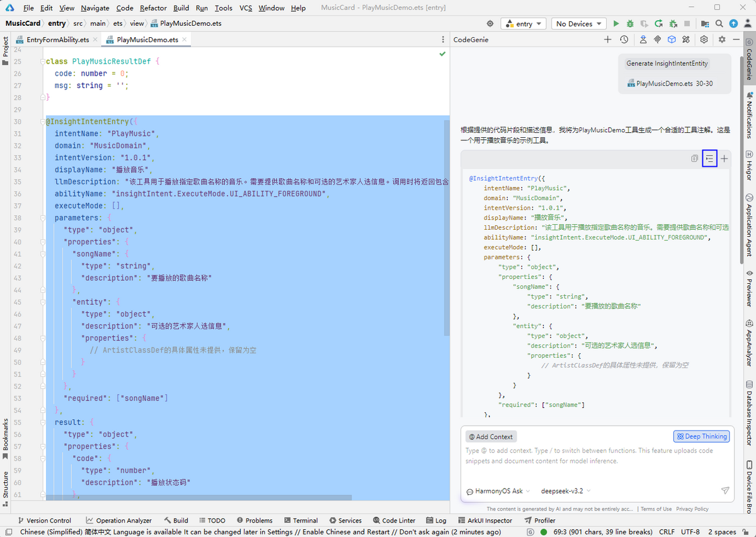This screenshot has height=537, width=756.
Task: Open the Project tool window
Action: pos(6,47)
